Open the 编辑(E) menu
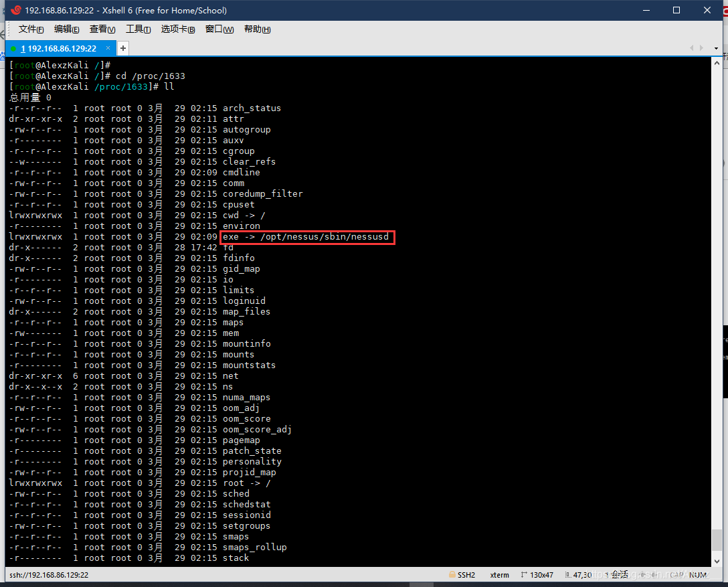 click(66, 29)
